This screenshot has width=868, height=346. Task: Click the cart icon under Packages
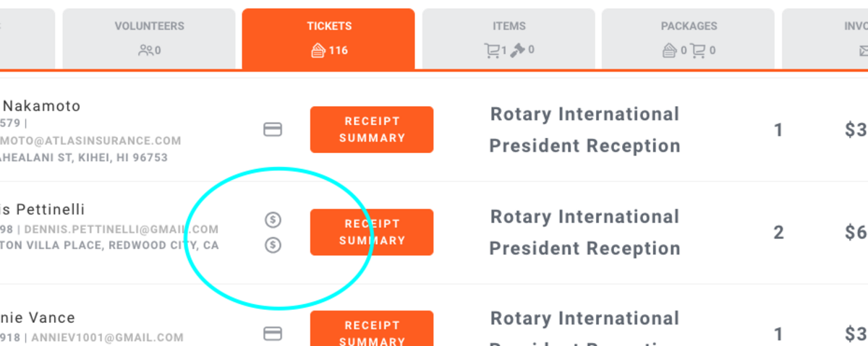(698, 51)
